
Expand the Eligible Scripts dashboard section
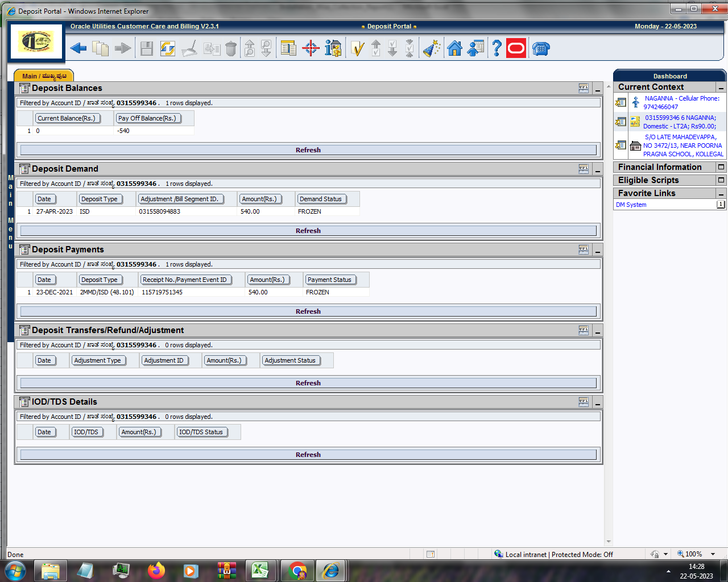[721, 180]
